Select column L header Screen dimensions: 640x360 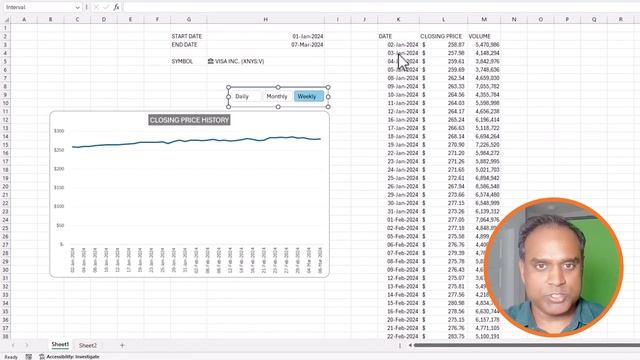point(443,20)
